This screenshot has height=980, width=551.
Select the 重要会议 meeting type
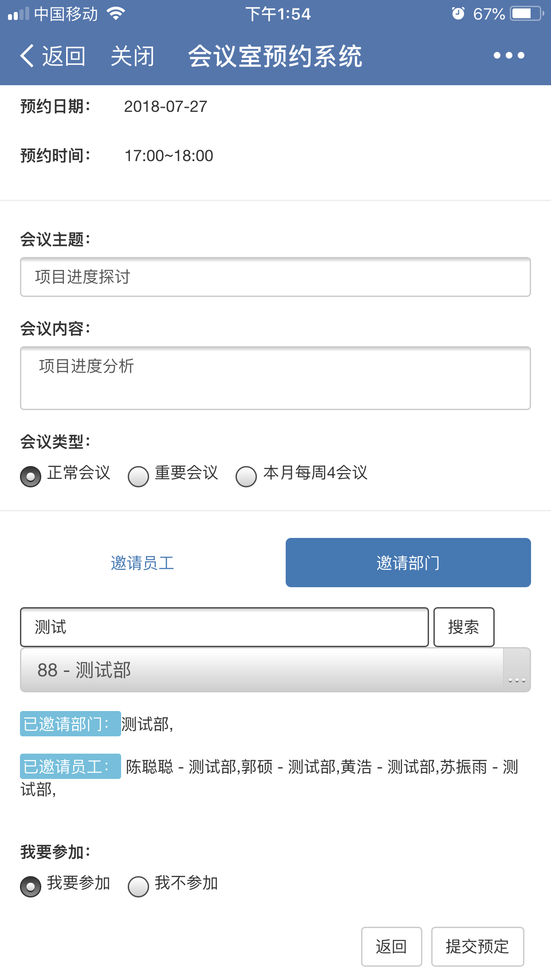138,477
